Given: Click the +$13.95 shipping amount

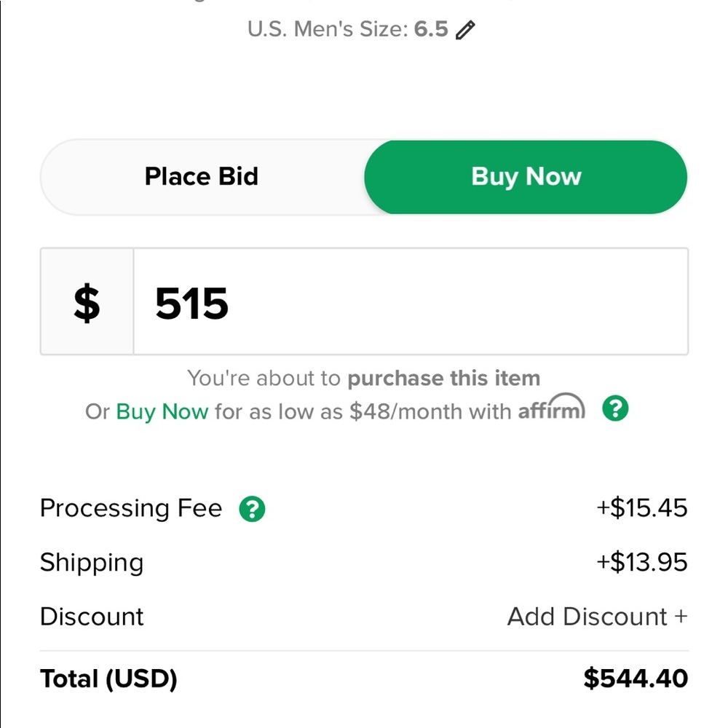Looking at the screenshot, I should 641,563.
